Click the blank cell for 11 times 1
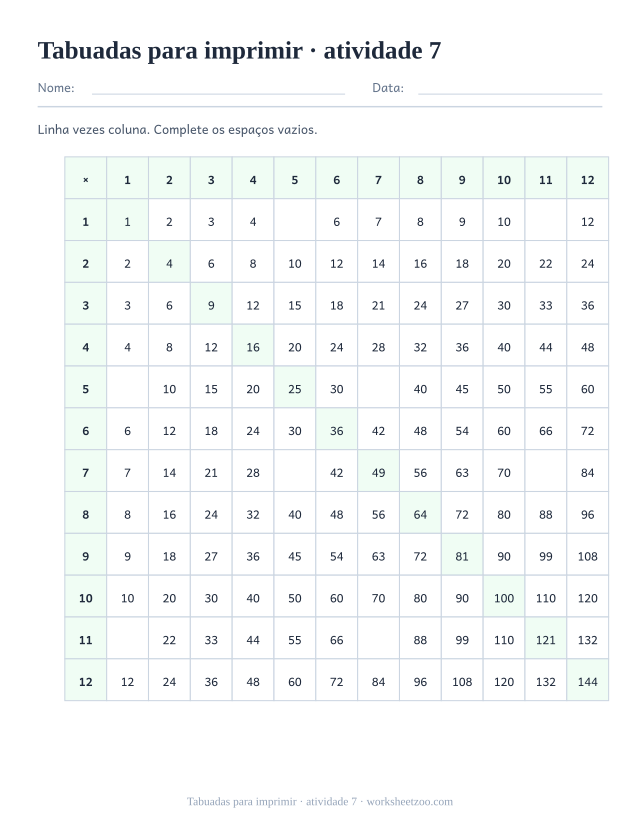The width and height of the screenshot is (640, 829). (x=127, y=638)
